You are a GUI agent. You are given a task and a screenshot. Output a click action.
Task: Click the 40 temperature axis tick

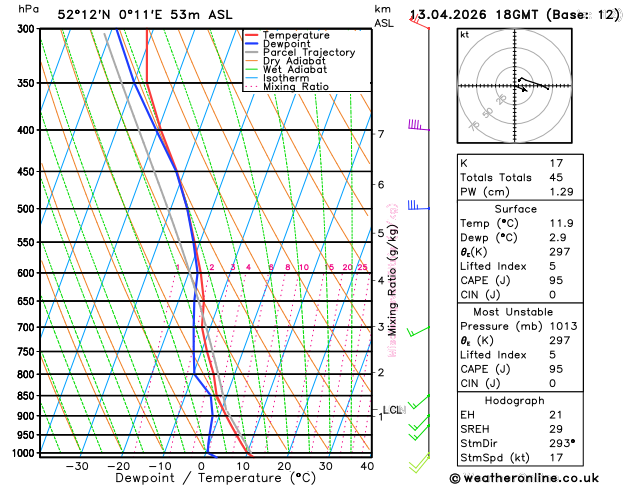[367, 466]
